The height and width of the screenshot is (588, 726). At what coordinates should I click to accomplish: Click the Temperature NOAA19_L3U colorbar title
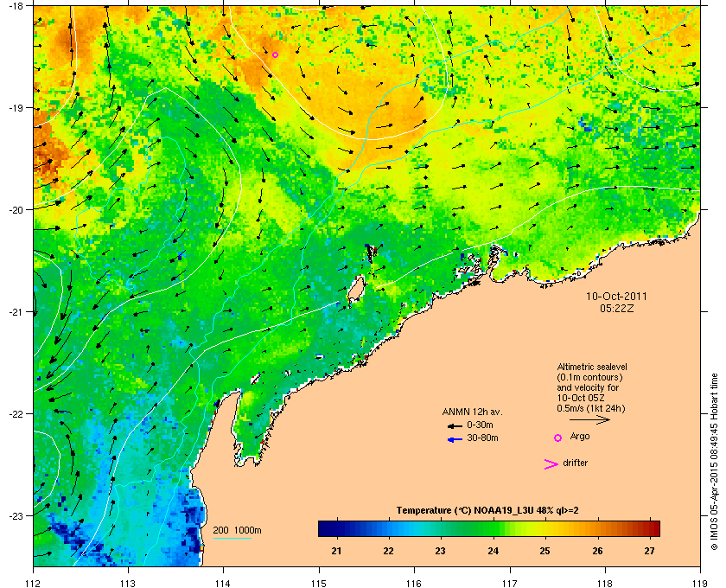[x=487, y=511]
